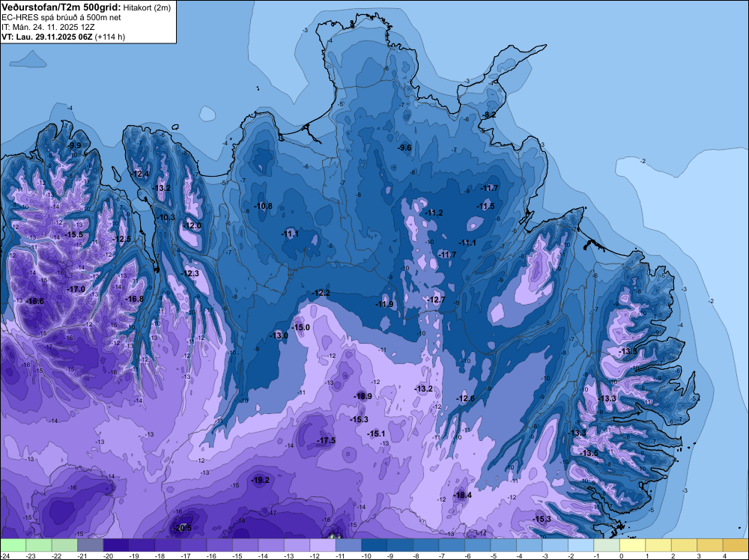Screen dimensions: 749x560
Task: Select the legend swatch labeled -17
Action: pos(194,546)
